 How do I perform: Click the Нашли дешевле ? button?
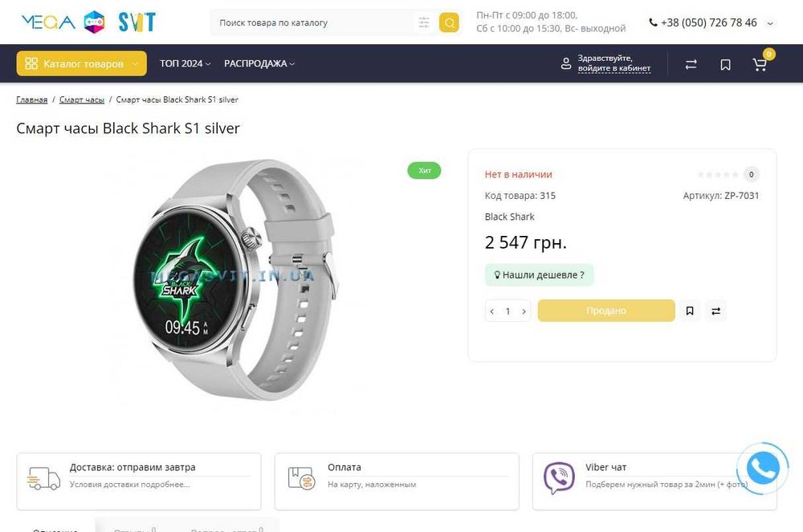(539, 274)
